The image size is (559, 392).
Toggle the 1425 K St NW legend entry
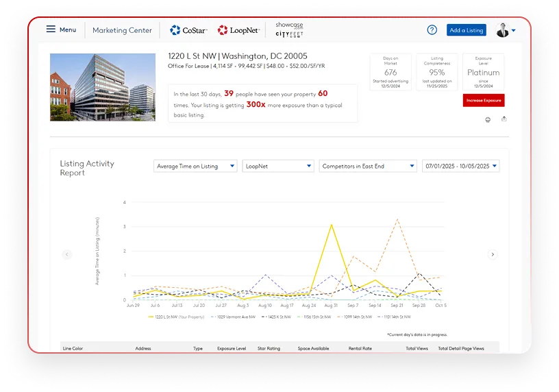pyautogui.click(x=276, y=317)
